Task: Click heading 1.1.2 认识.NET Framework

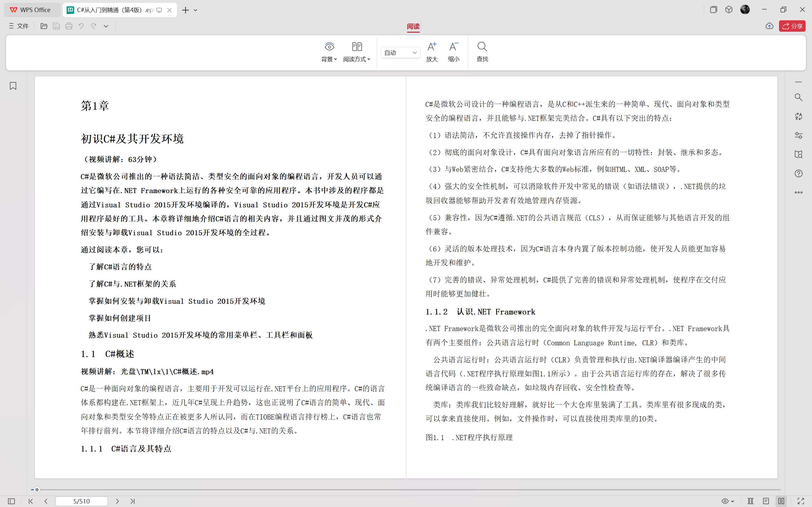Action: pyautogui.click(x=480, y=312)
